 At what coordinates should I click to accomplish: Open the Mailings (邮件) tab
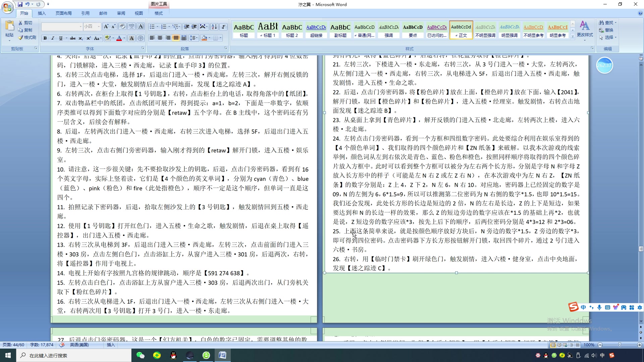(103, 13)
